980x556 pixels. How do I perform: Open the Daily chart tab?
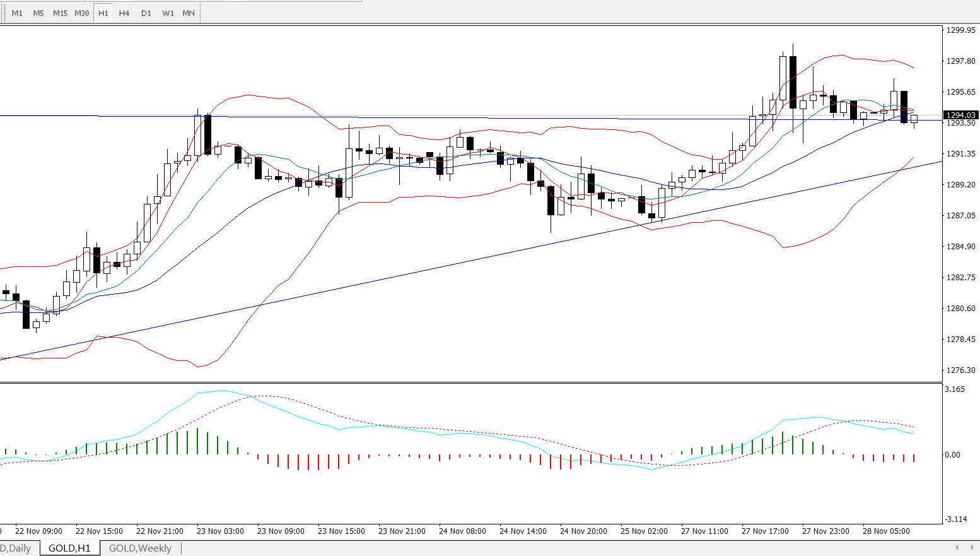coord(18,548)
